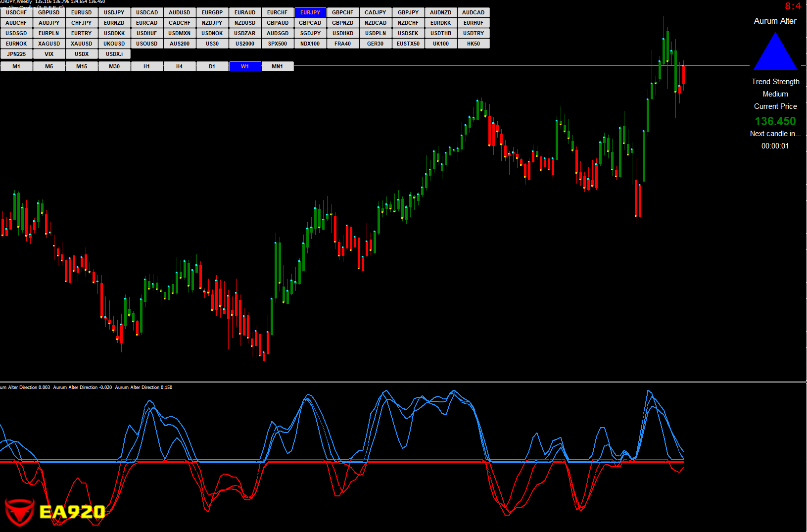Viewport: 807px width, 532px height.
Task: Click the horizontal price line on chart
Action: [x=495, y=65]
